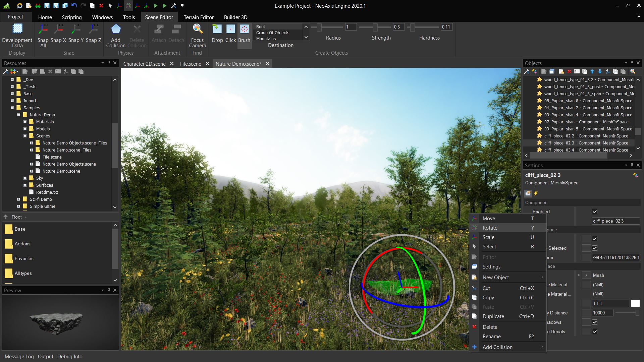Click the Radius value input field
This screenshot has height=362, width=644.
click(x=350, y=27)
